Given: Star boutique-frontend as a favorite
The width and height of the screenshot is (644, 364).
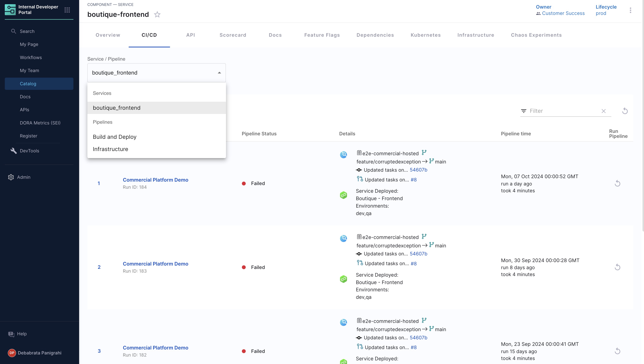Looking at the screenshot, I should click(157, 15).
